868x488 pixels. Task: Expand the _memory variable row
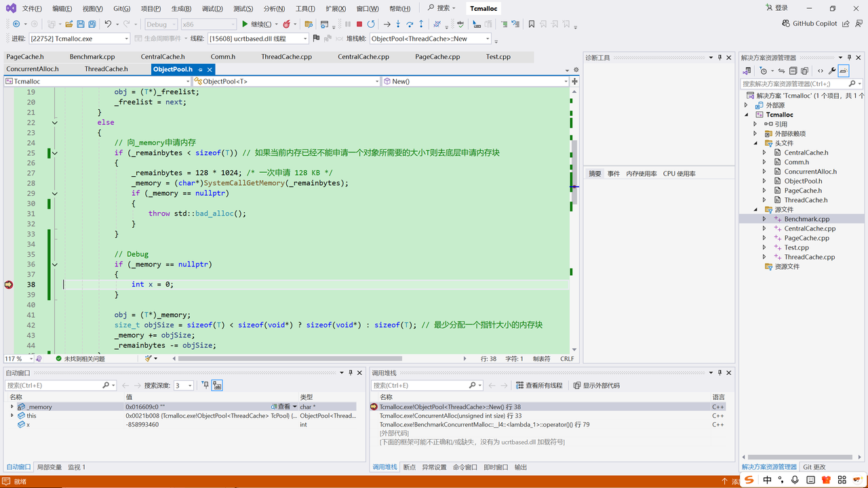coord(12,407)
